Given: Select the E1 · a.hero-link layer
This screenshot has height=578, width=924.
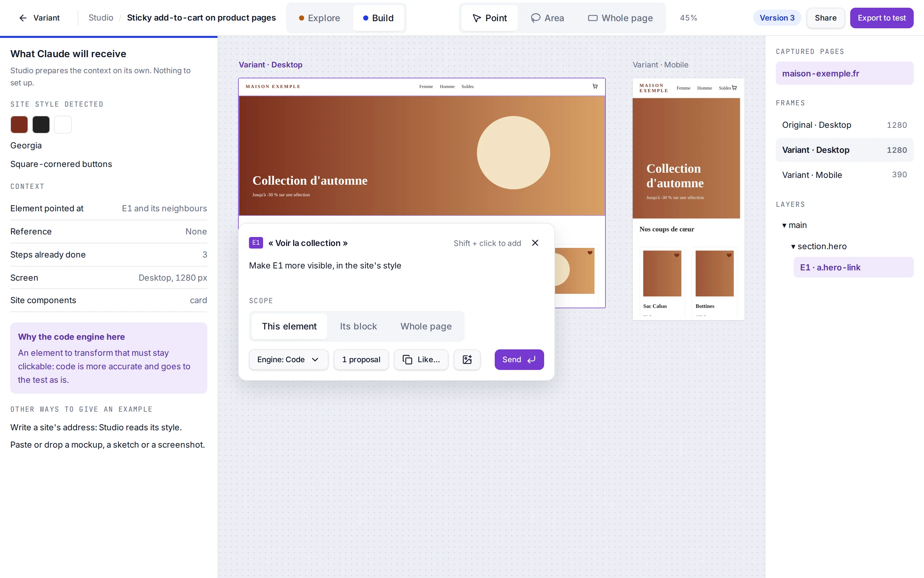Looking at the screenshot, I should coord(853,267).
